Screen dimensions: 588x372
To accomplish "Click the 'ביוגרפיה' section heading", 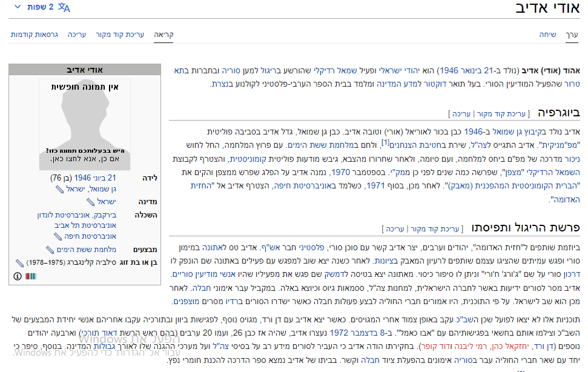I will click(x=559, y=113).
